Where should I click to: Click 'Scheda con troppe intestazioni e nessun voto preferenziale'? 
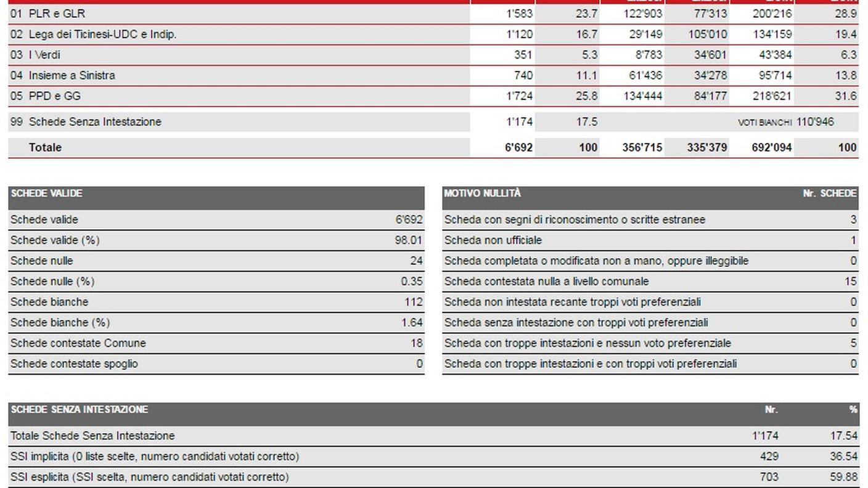[588, 343]
